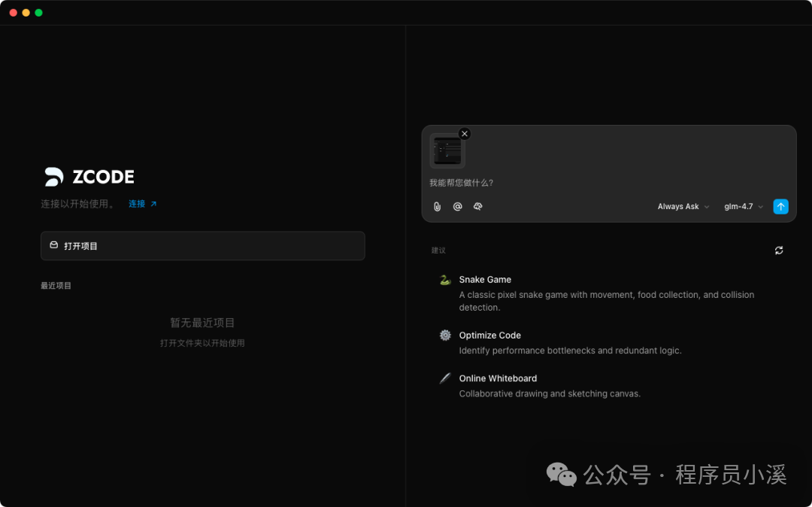Click the 连接 link

142,204
